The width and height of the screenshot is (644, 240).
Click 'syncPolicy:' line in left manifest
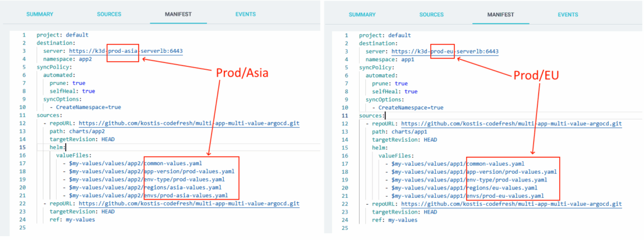(x=54, y=67)
